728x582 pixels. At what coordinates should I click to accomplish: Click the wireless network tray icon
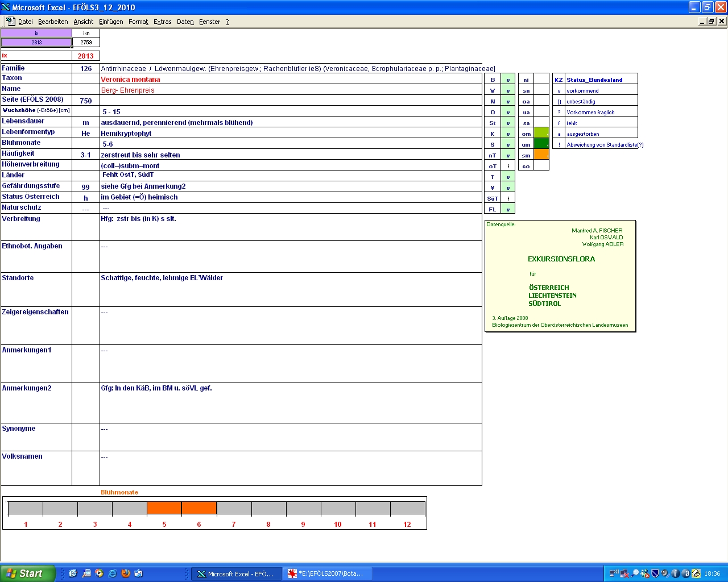(x=614, y=573)
